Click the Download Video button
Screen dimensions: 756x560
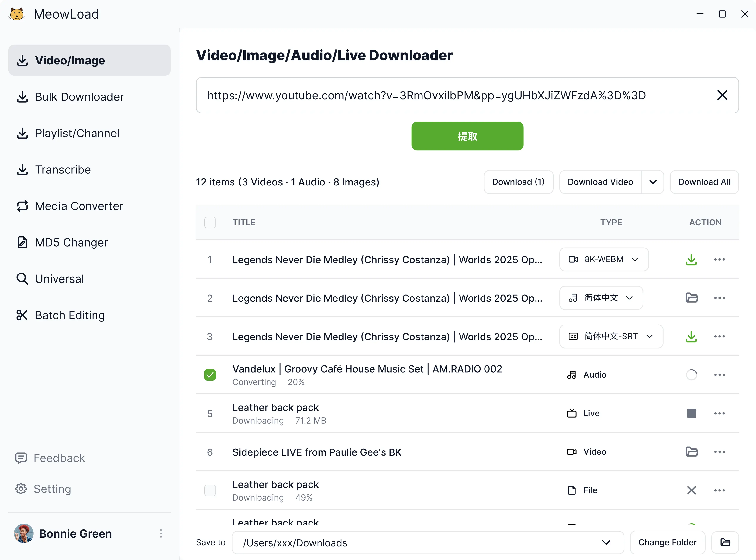[600, 182]
